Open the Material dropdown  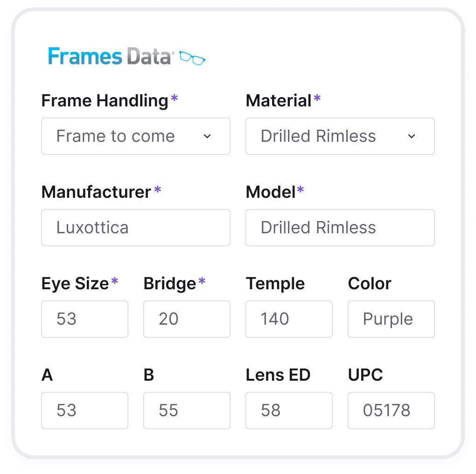click(x=340, y=136)
